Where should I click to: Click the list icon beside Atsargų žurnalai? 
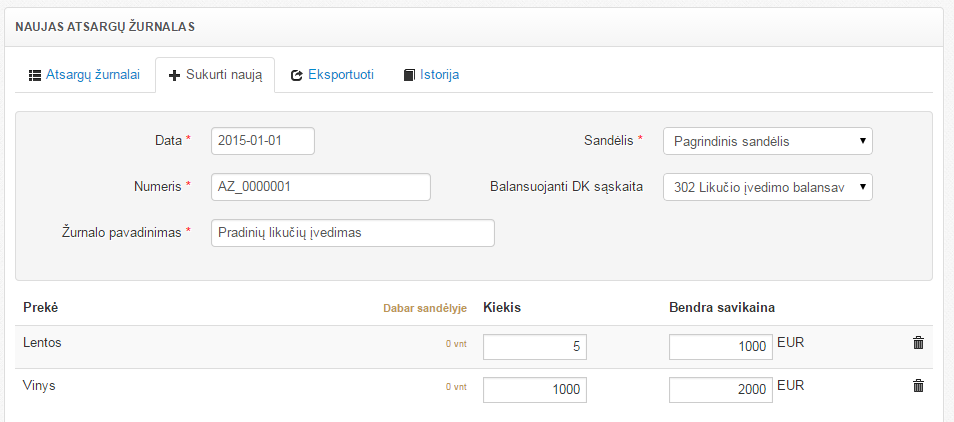pyautogui.click(x=34, y=75)
